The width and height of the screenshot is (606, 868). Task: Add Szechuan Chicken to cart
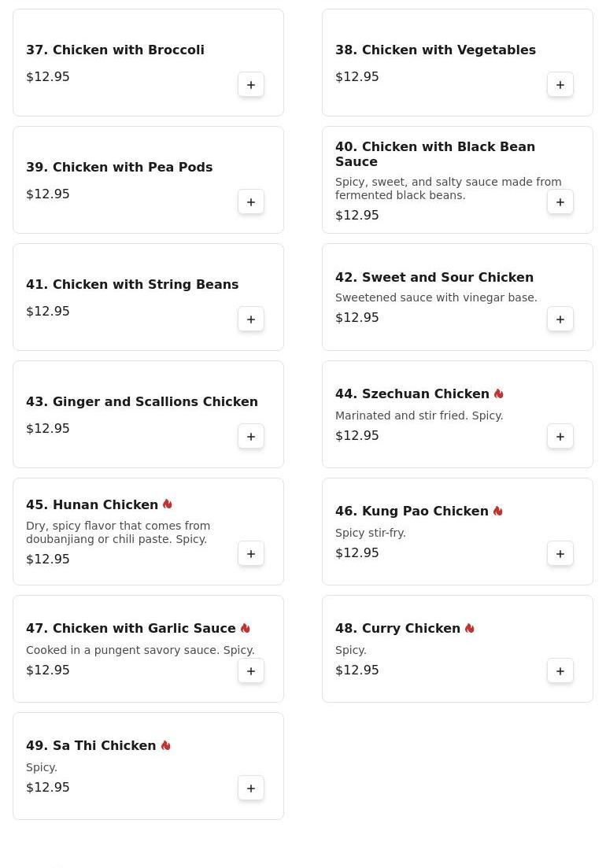click(x=560, y=437)
